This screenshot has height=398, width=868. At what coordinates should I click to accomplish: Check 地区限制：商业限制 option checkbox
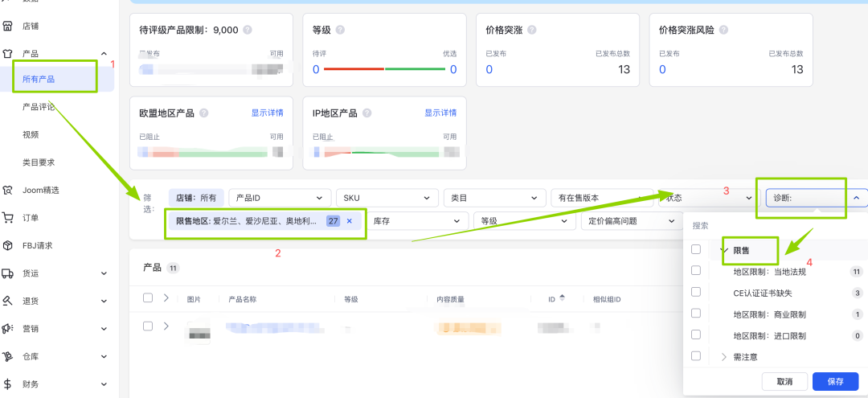click(x=696, y=314)
